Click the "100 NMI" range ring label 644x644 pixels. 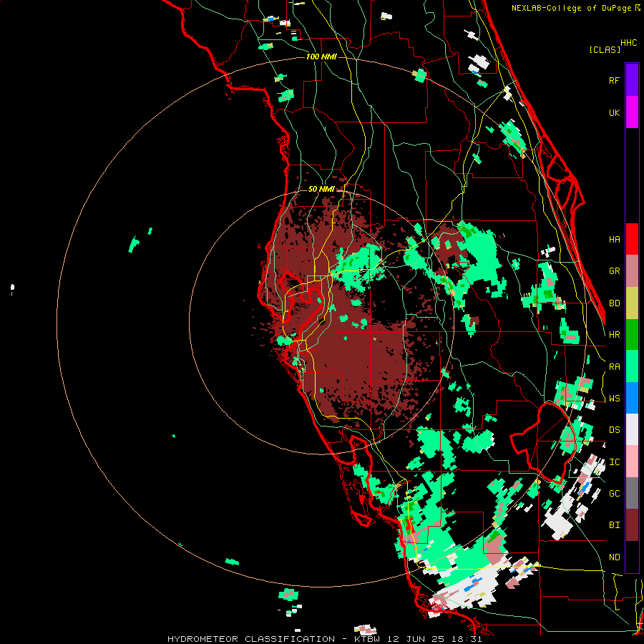click(x=321, y=57)
